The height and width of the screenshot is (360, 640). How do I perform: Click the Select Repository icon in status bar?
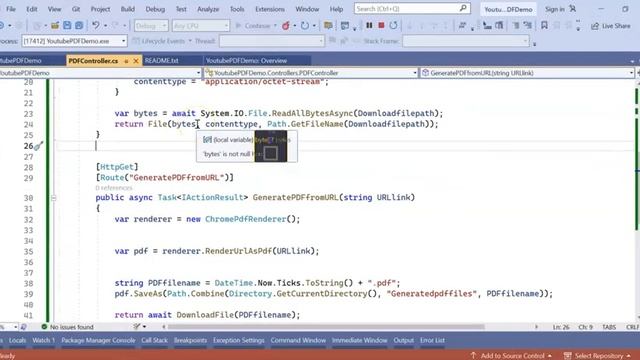(x=567, y=356)
